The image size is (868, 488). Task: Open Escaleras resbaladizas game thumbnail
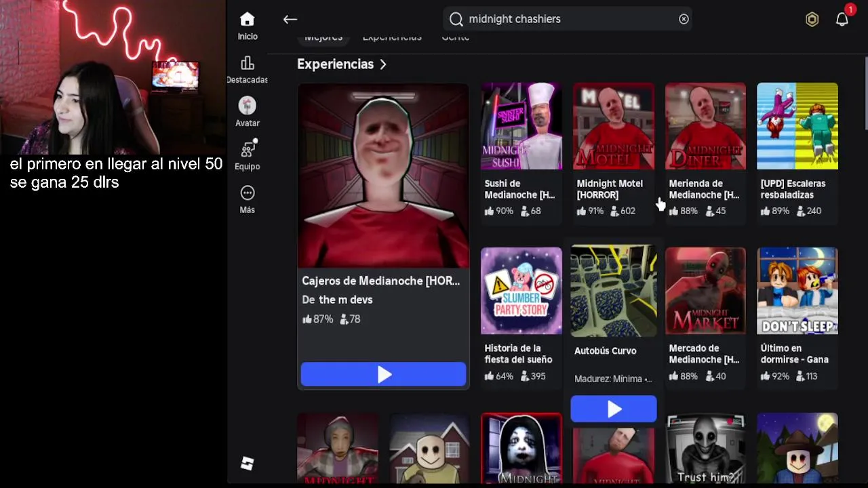click(797, 126)
